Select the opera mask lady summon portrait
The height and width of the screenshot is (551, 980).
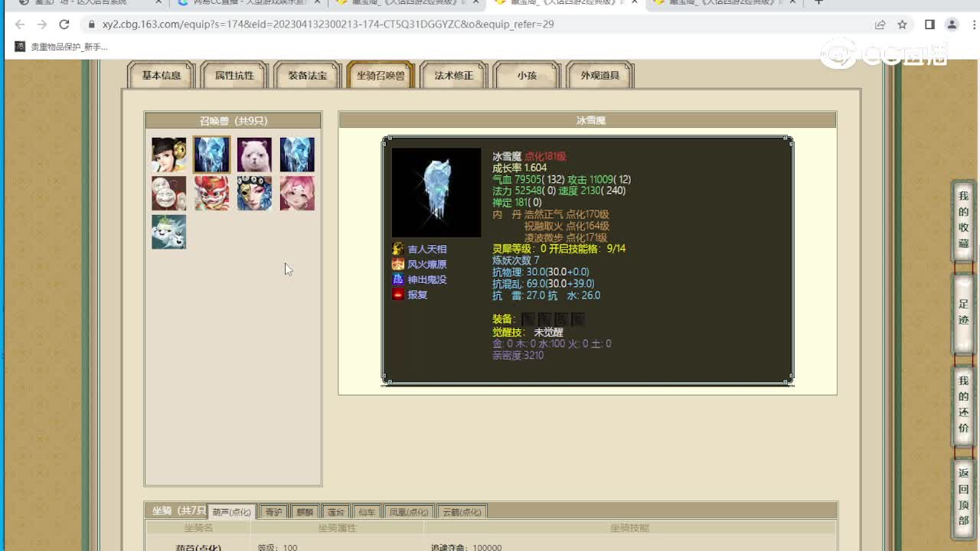coord(254,194)
